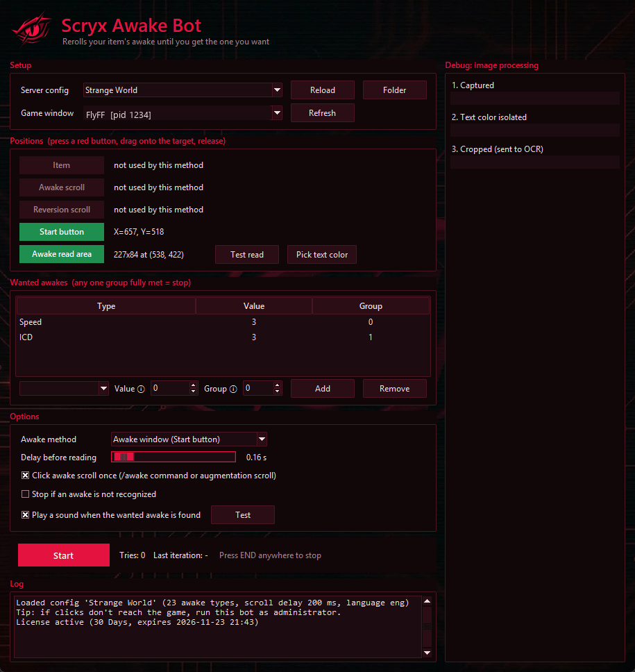Click the log scroll down arrow

pos(427,653)
